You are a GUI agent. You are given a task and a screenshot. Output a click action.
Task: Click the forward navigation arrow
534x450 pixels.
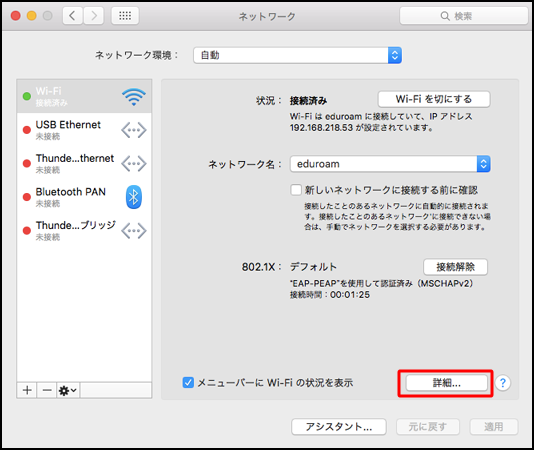(93, 16)
